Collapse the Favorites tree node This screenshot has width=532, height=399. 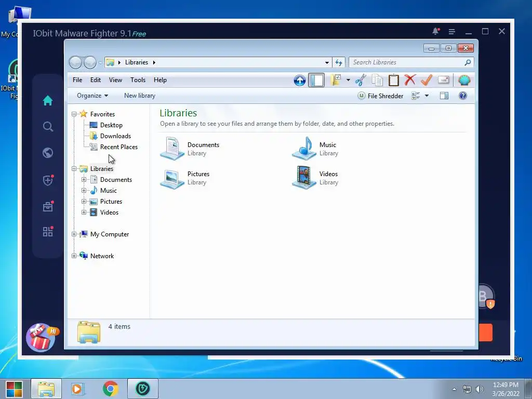pyautogui.click(x=74, y=114)
